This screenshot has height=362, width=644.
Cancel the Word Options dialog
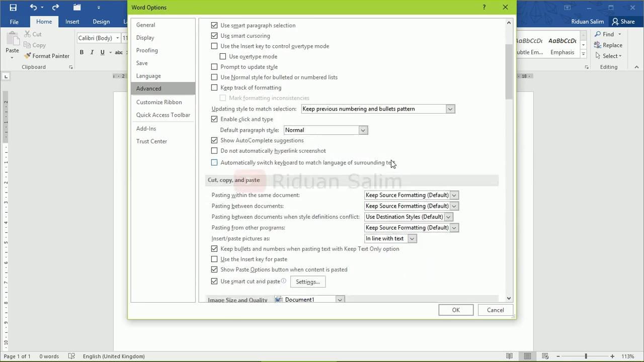(495, 310)
